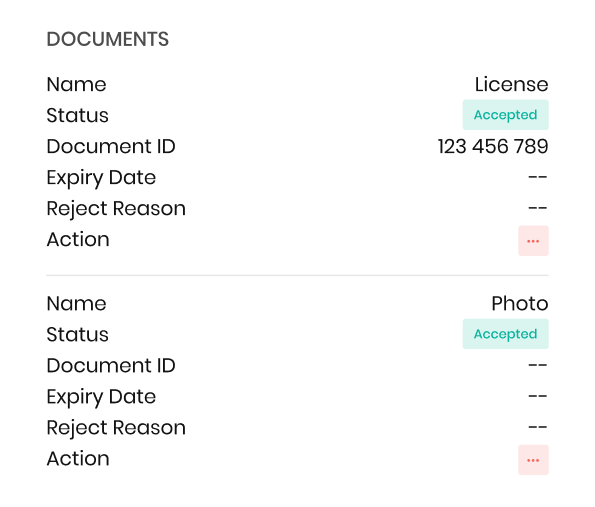Click the Document ID label for License
The height and width of the screenshot is (507, 595).
pos(111,146)
